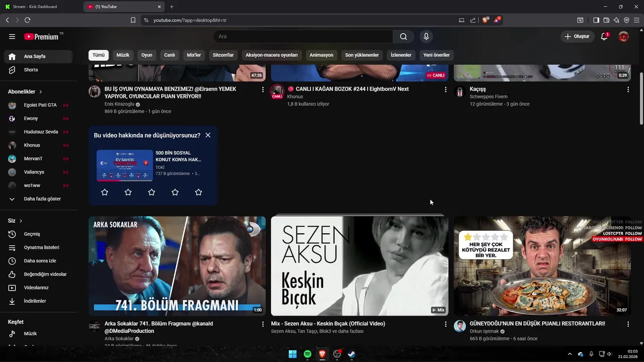
Task: Open İndirilenler in the sidebar
Action: (x=39, y=301)
